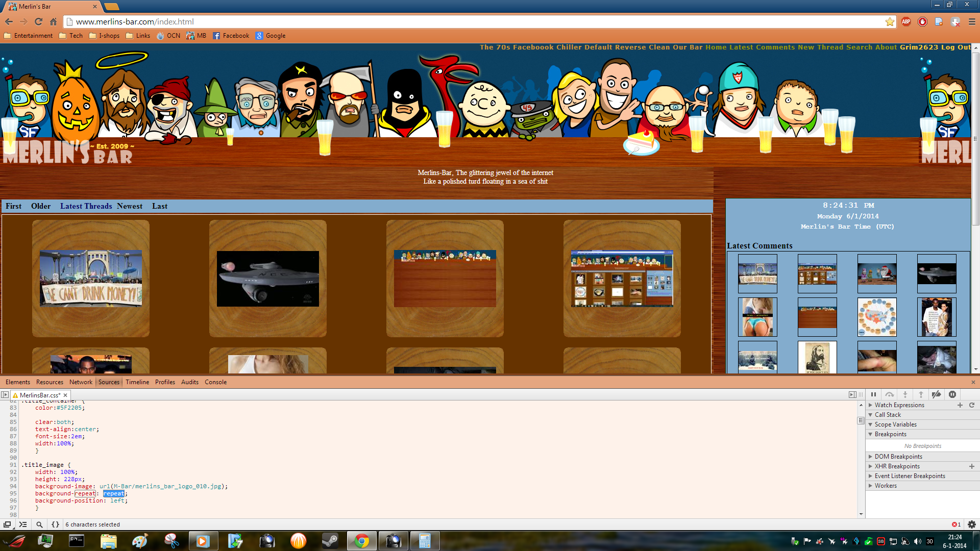Click the Step over debugger icon
Image resolution: width=980 pixels, height=551 pixels.
(889, 394)
